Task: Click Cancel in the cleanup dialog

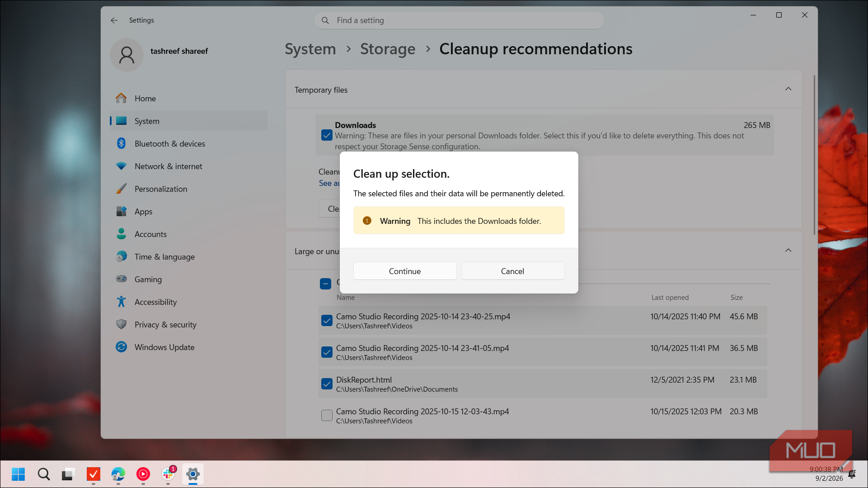Action: (x=513, y=271)
